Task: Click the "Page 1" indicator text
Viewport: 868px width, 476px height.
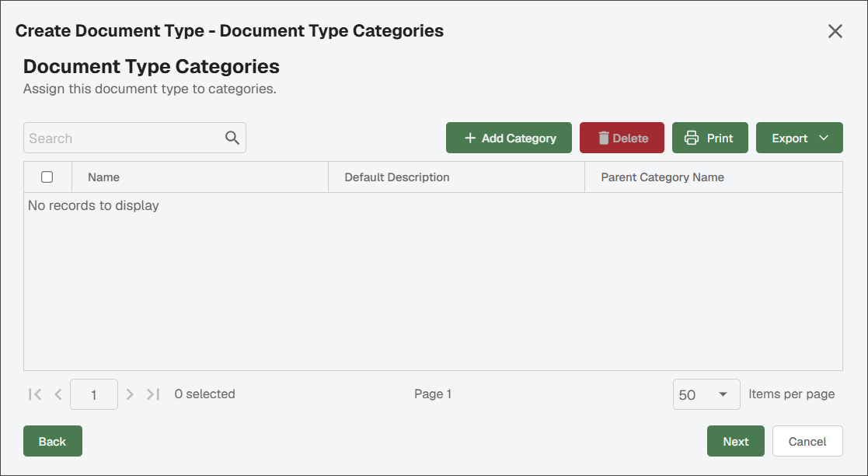Action: [433, 394]
